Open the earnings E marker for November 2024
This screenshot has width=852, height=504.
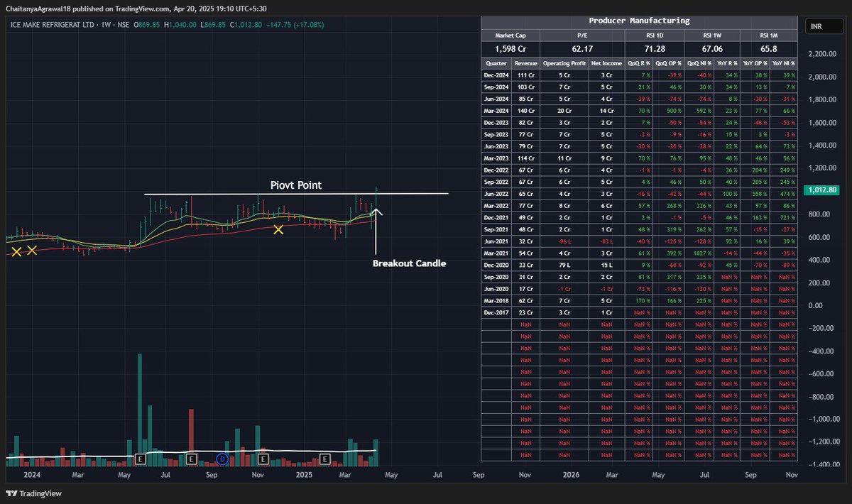point(263,459)
